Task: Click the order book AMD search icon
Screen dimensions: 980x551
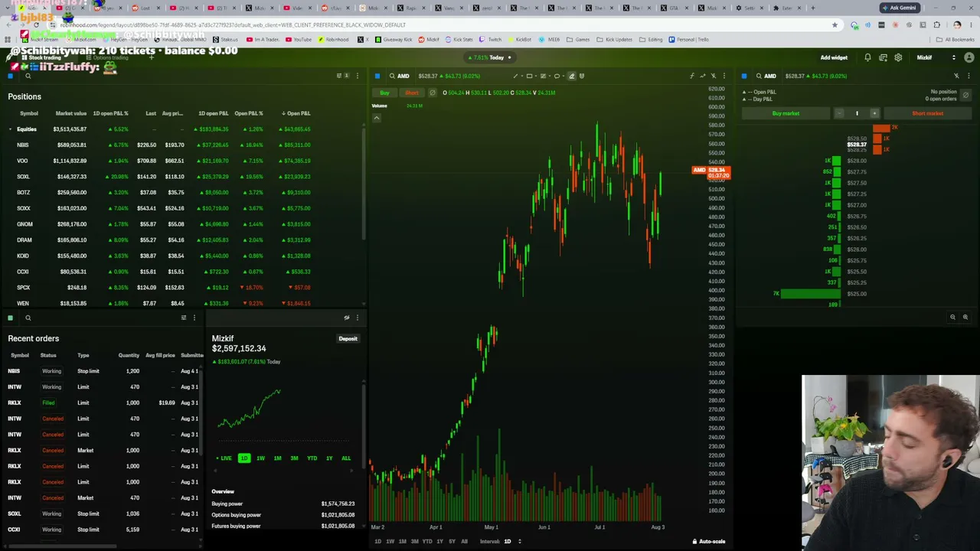Action: point(759,76)
